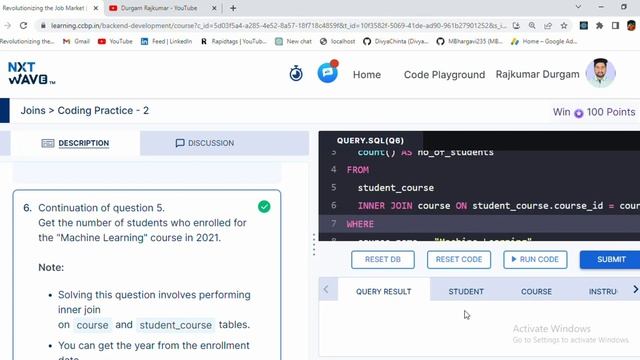Open the stopwatch timer icon
Screen dimensions: 640x360
tap(296, 73)
